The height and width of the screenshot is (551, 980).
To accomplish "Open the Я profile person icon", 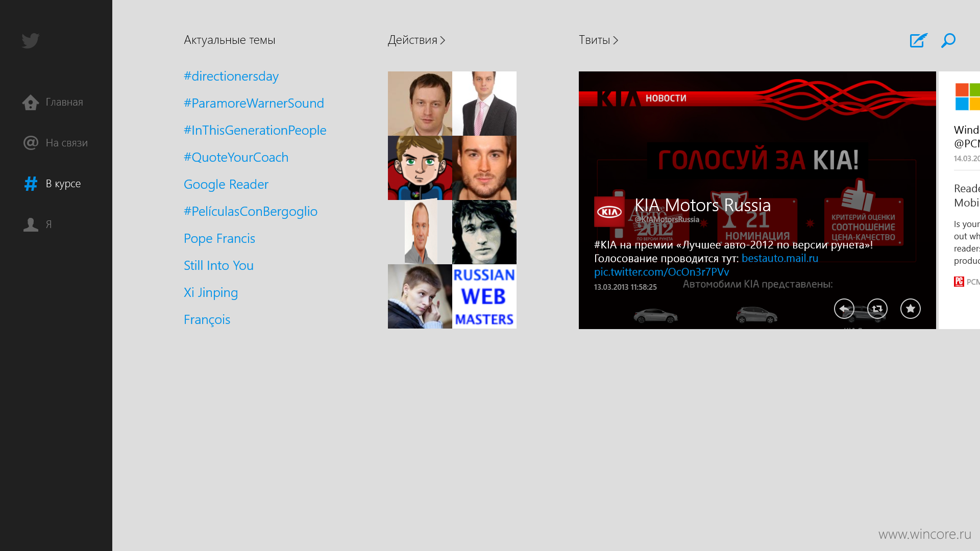I will coord(31,224).
